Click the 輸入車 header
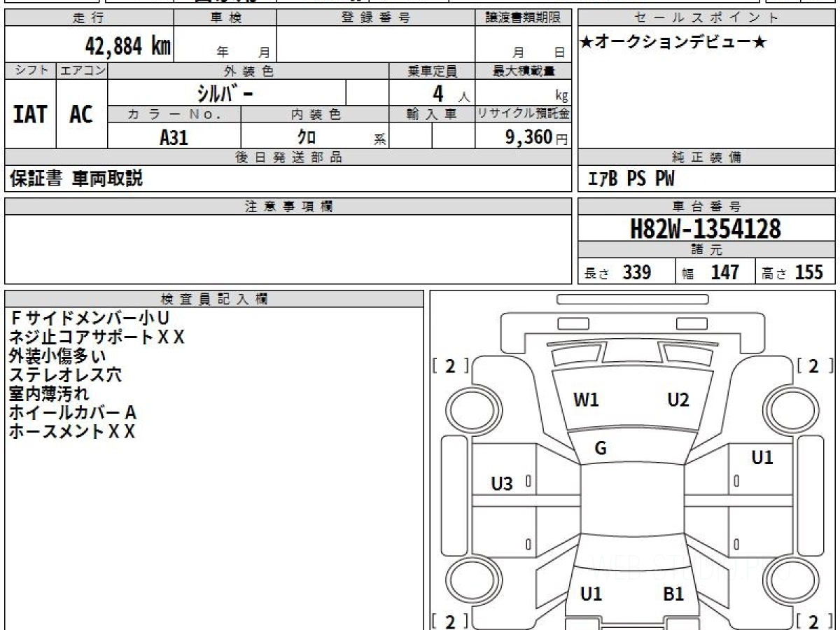The height and width of the screenshot is (630, 840). click(x=432, y=114)
